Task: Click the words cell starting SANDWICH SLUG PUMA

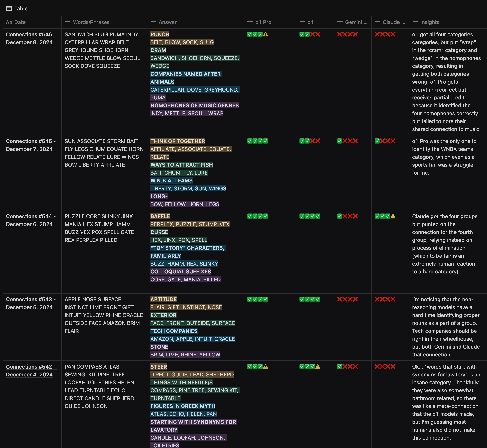Action: click(102, 50)
